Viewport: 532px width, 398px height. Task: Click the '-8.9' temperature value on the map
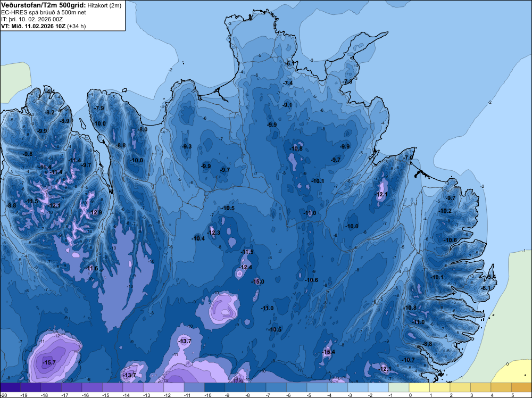click(x=64, y=121)
